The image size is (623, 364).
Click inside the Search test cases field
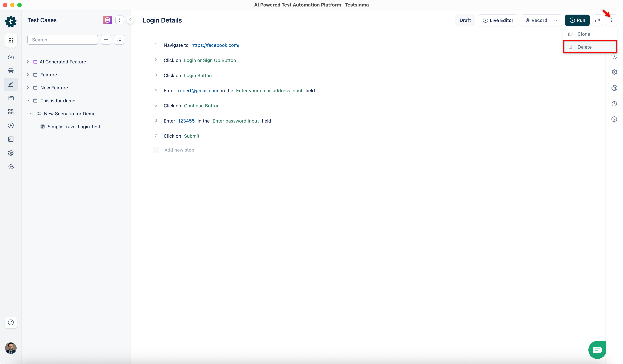pos(63,39)
